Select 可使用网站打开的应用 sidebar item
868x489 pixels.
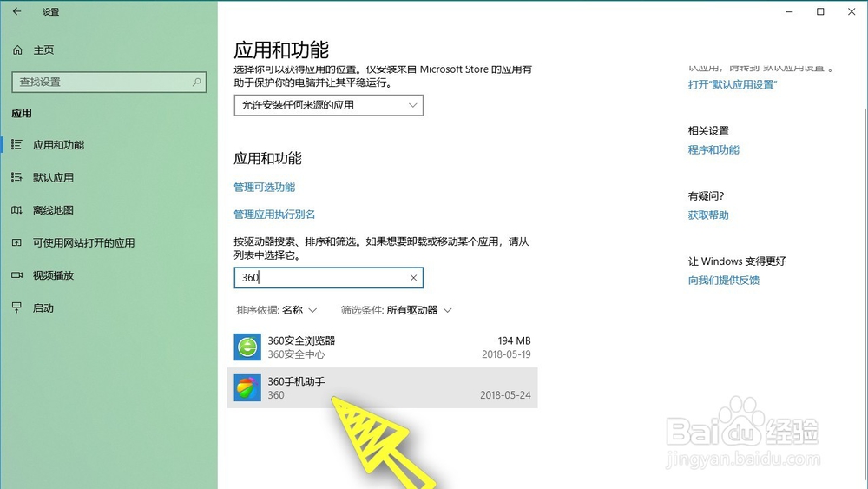point(108,242)
